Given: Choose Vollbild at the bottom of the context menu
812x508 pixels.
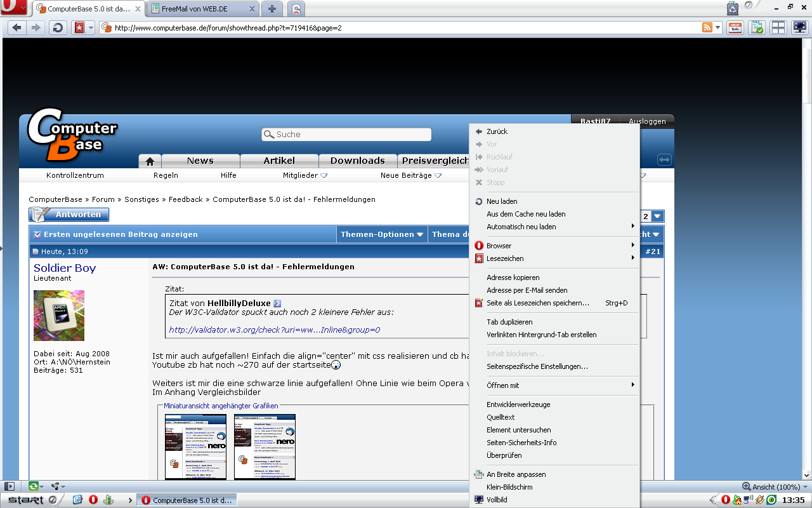Looking at the screenshot, I should point(554,500).
